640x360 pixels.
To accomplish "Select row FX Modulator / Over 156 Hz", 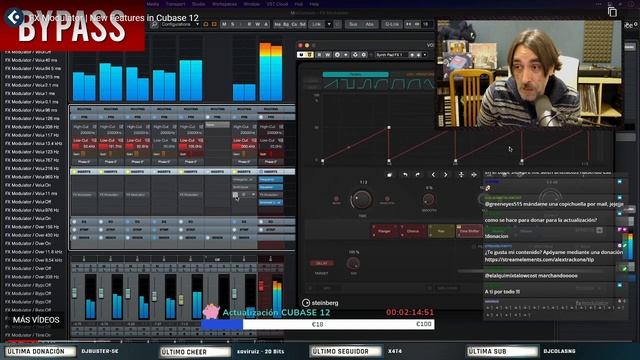I will (x=33, y=227).
